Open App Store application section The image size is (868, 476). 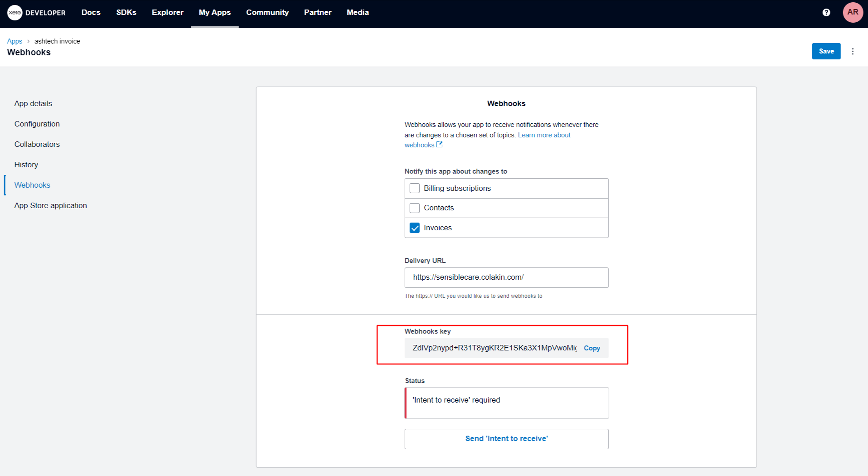[50, 205]
